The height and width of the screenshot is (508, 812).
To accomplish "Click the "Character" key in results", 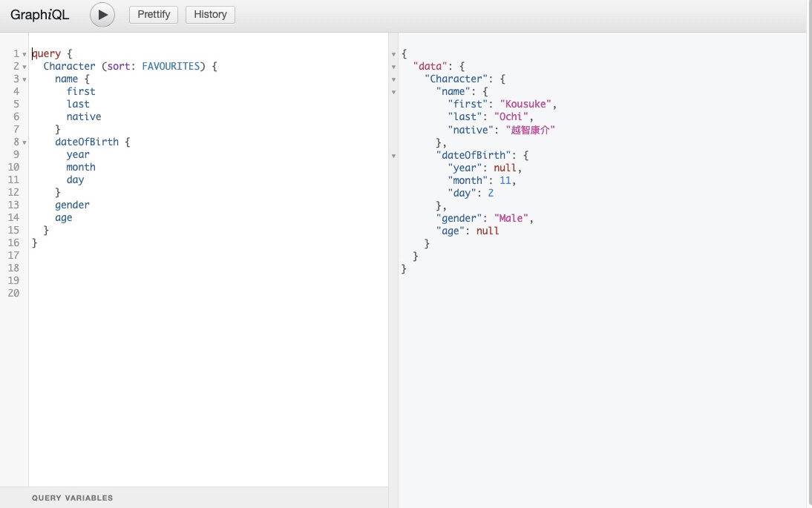I will [x=456, y=79].
